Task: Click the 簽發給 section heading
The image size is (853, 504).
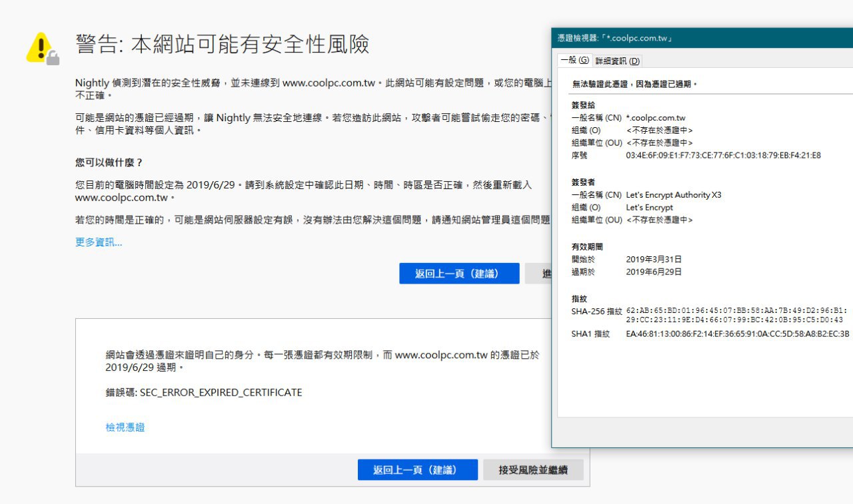Action: tap(583, 105)
